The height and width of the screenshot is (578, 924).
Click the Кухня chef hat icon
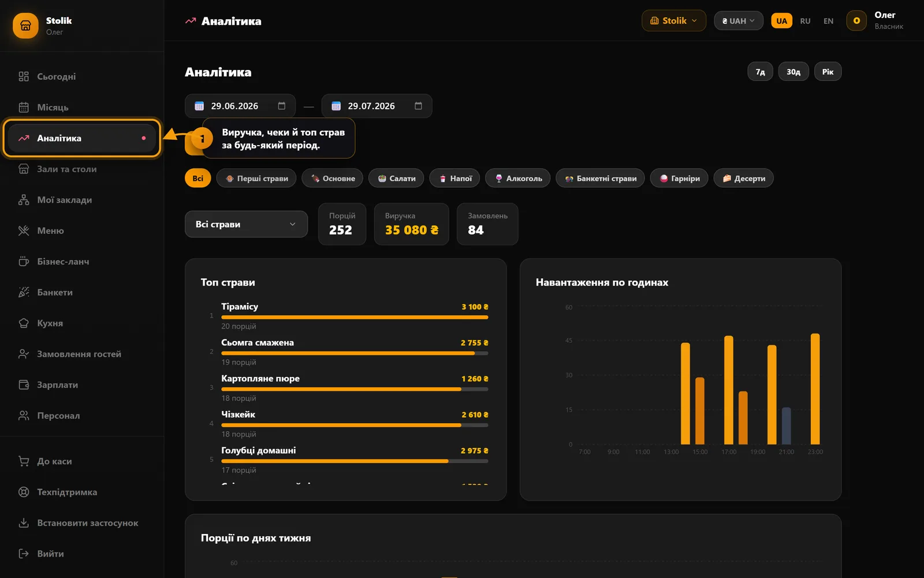click(24, 323)
